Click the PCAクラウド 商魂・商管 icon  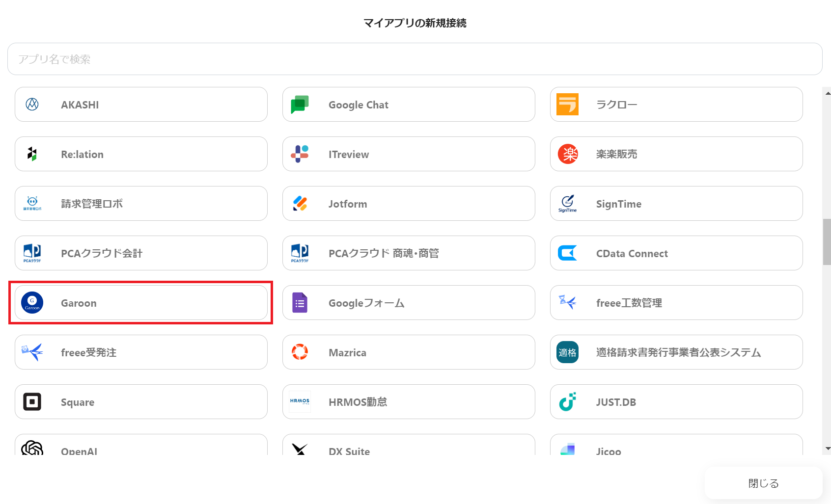tap(300, 253)
